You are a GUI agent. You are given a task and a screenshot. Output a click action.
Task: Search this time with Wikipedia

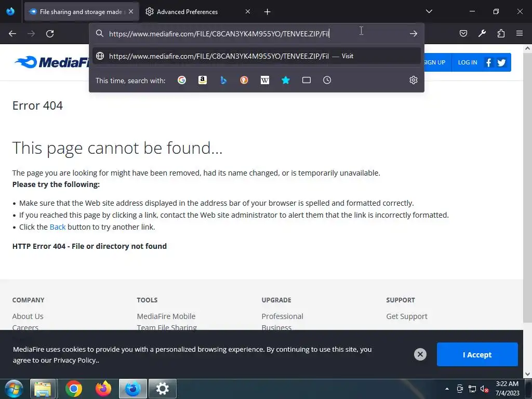pos(265,80)
